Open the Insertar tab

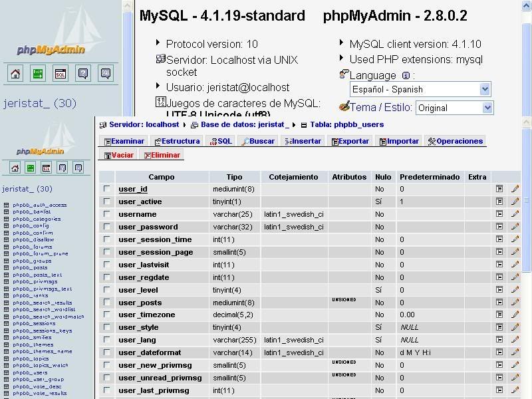point(303,141)
